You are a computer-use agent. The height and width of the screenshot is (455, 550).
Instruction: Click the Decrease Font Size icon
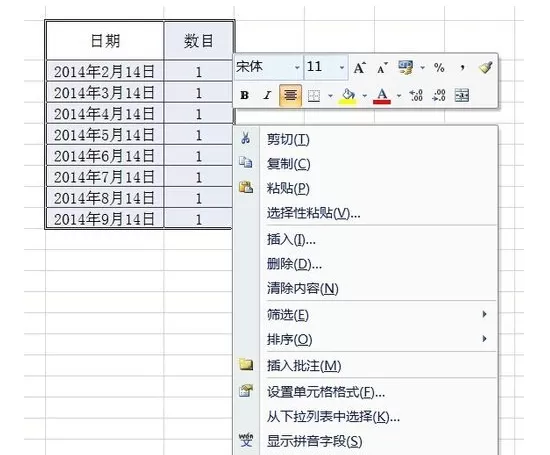click(x=382, y=67)
